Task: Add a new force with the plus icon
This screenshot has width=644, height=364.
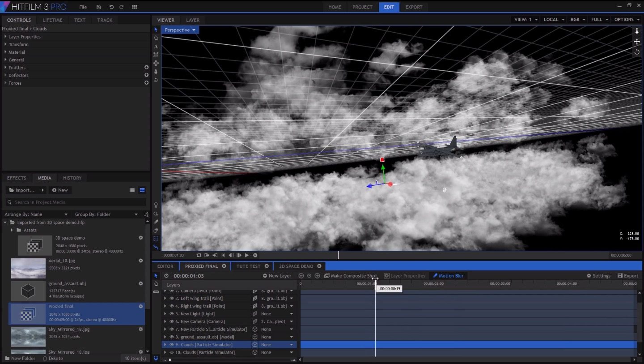Action: click(146, 83)
